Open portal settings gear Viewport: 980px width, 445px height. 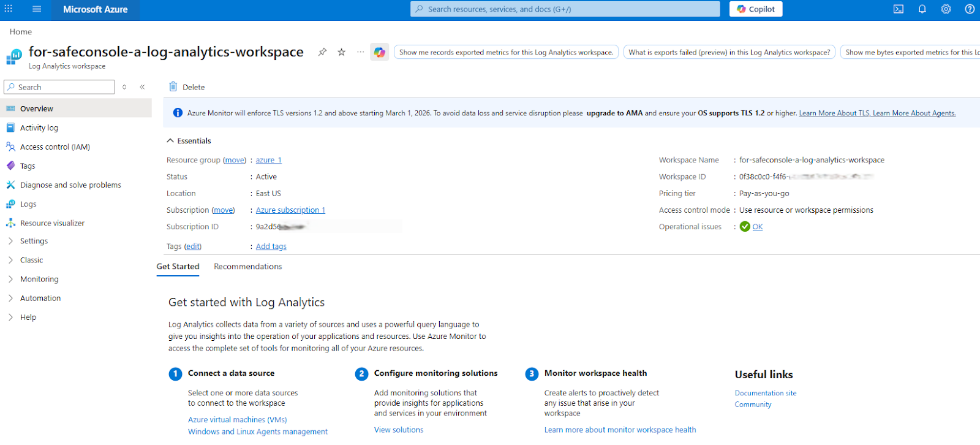pos(946,9)
